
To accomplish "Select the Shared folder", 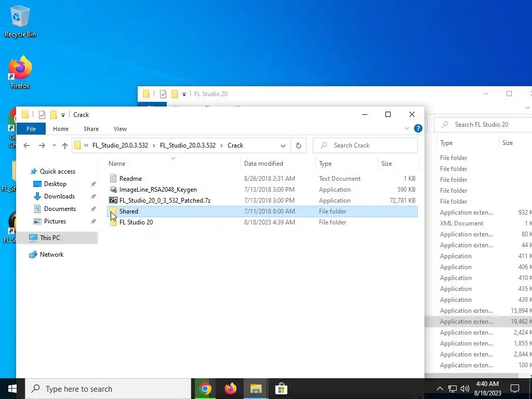I will 262,211.
